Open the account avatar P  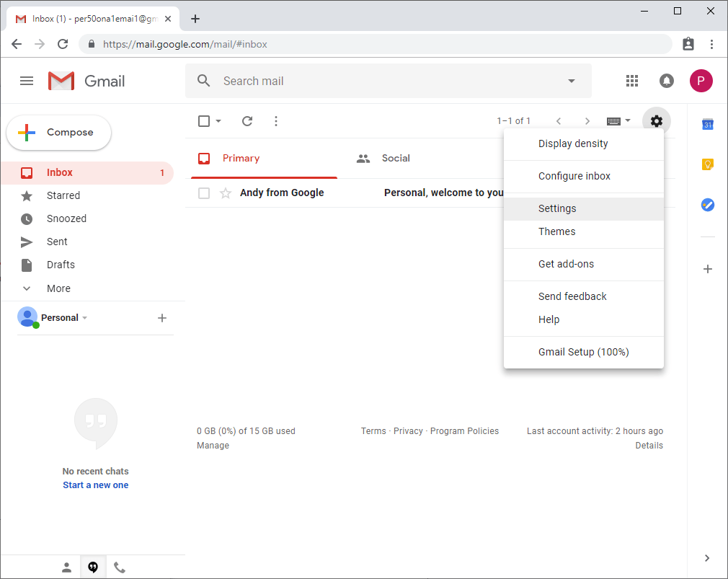point(701,81)
